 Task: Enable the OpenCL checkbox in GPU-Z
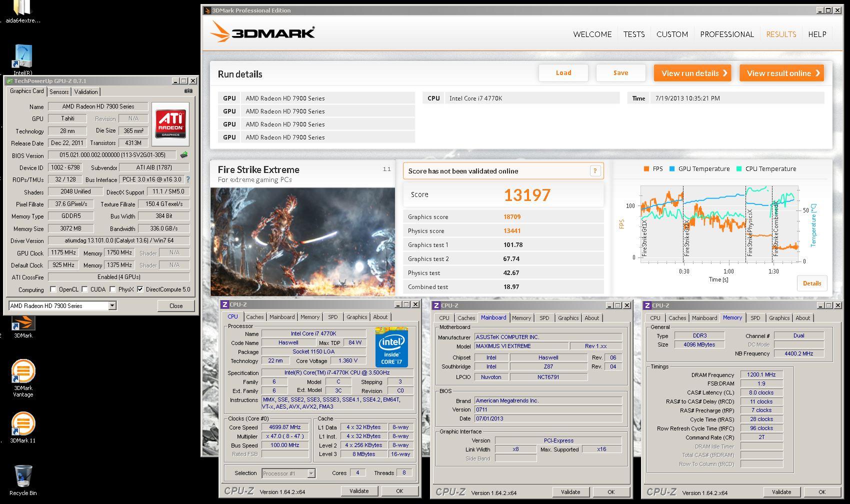(53, 289)
